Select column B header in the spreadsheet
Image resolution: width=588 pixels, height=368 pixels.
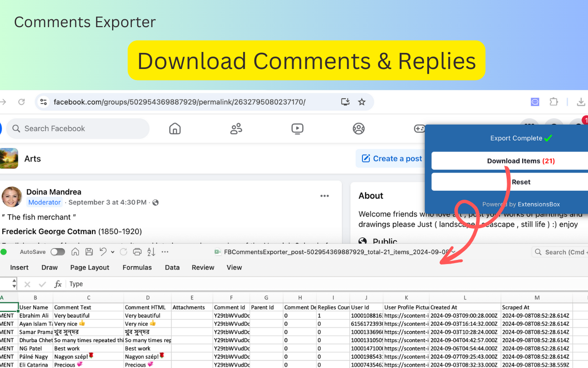pos(35,298)
